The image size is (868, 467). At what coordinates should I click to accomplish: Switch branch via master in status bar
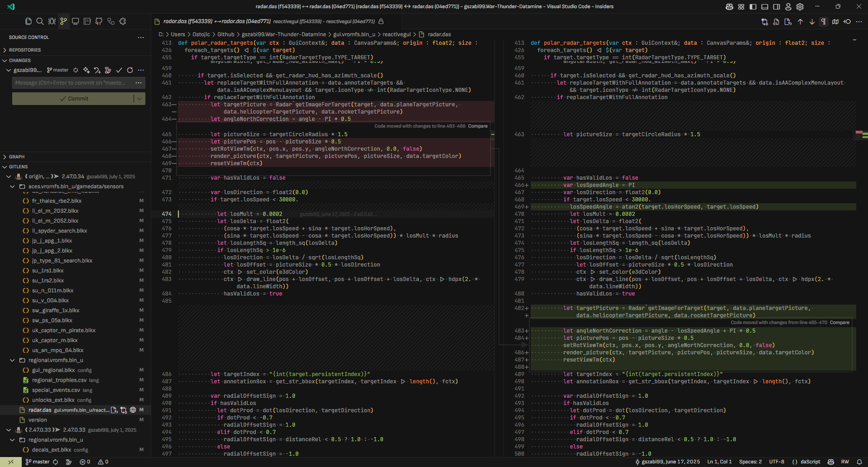(x=37, y=462)
